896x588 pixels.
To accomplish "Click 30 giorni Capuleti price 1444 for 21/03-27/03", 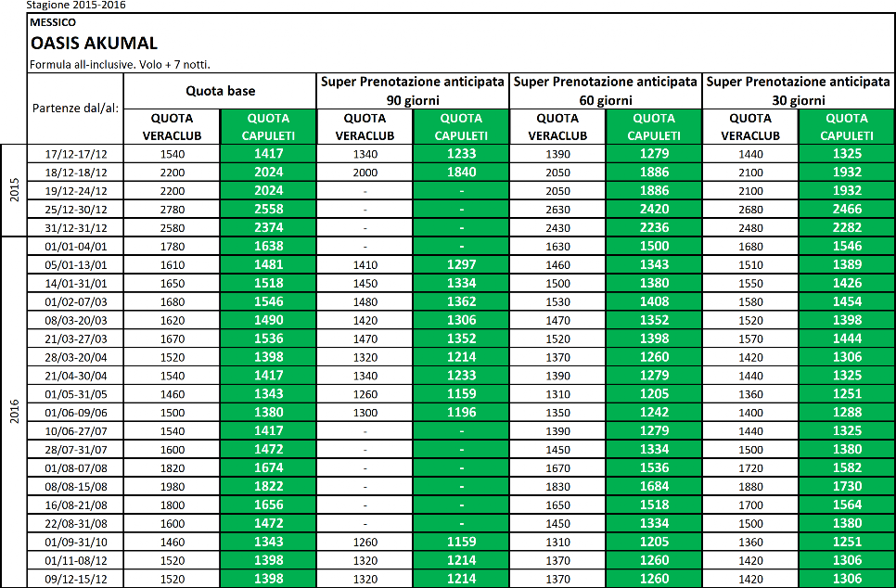I will 846,339.
